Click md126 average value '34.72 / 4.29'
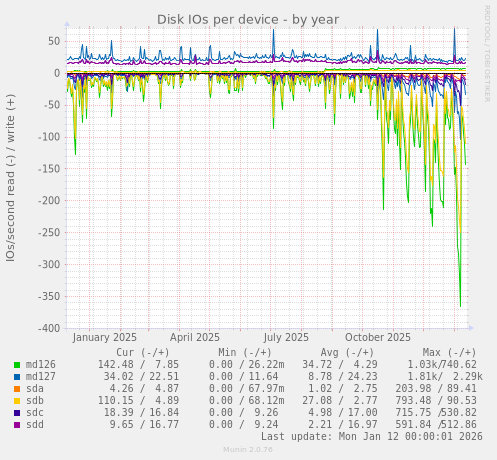The image size is (497, 460). pyautogui.click(x=340, y=365)
